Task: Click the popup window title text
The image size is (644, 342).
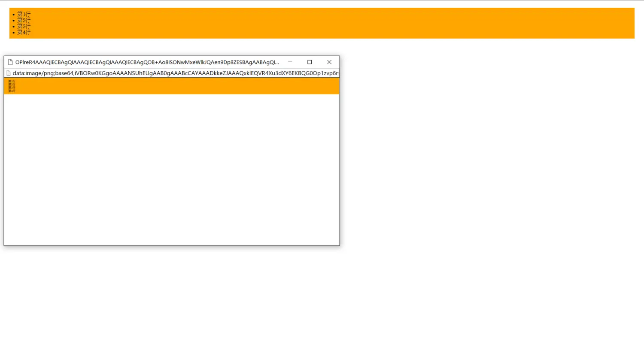Action: tap(147, 62)
